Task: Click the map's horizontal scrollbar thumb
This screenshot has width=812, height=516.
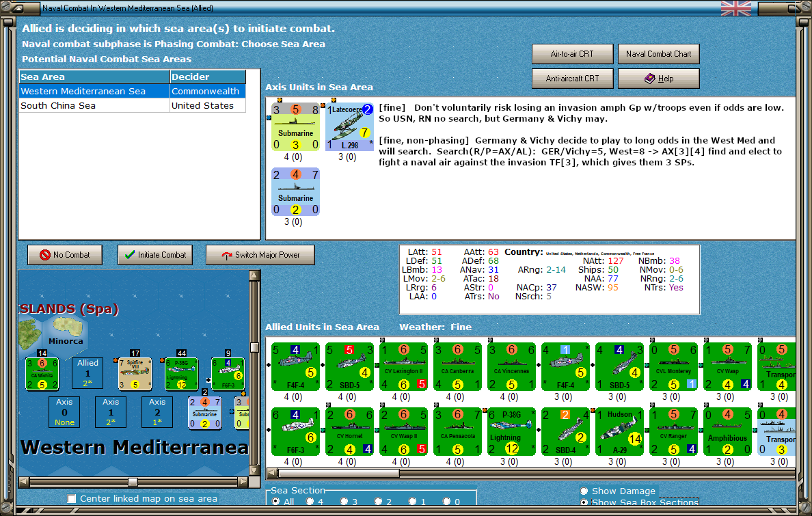Action: coord(133,483)
